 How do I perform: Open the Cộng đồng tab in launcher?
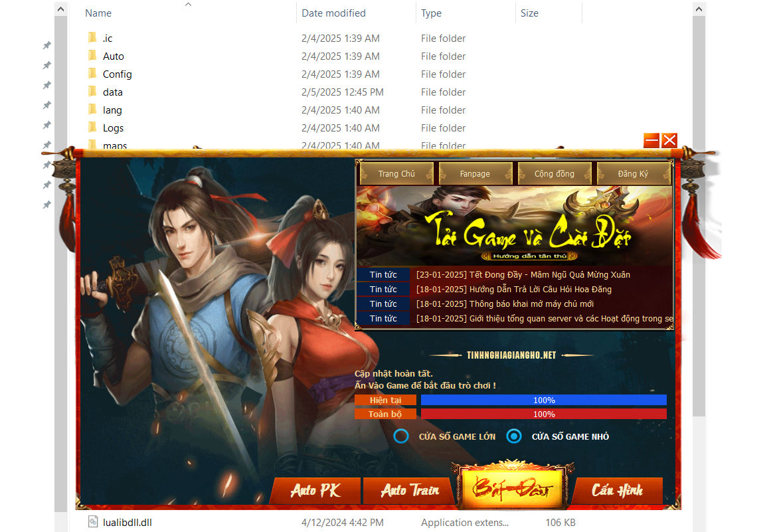point(555,173)
